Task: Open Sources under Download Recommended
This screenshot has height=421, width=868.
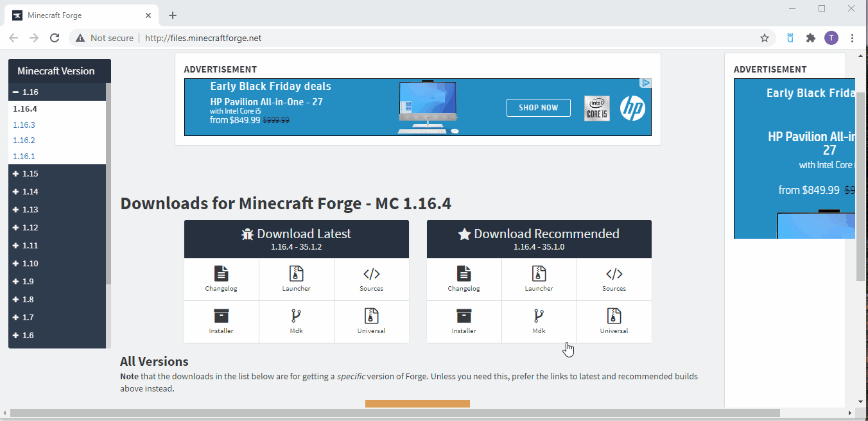Action: 614,279
